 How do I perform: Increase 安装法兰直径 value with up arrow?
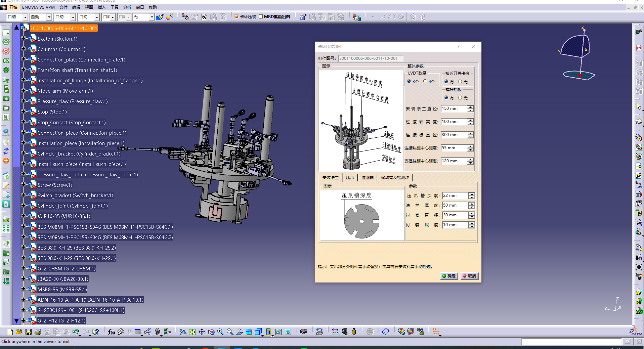pos(470,107)
